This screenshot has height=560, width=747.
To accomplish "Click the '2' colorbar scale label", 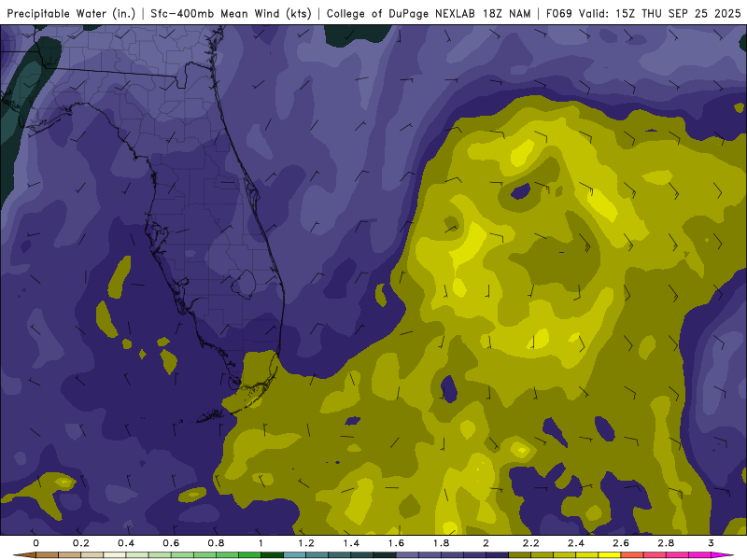I will pyautogui.click(x=486, y=543).
